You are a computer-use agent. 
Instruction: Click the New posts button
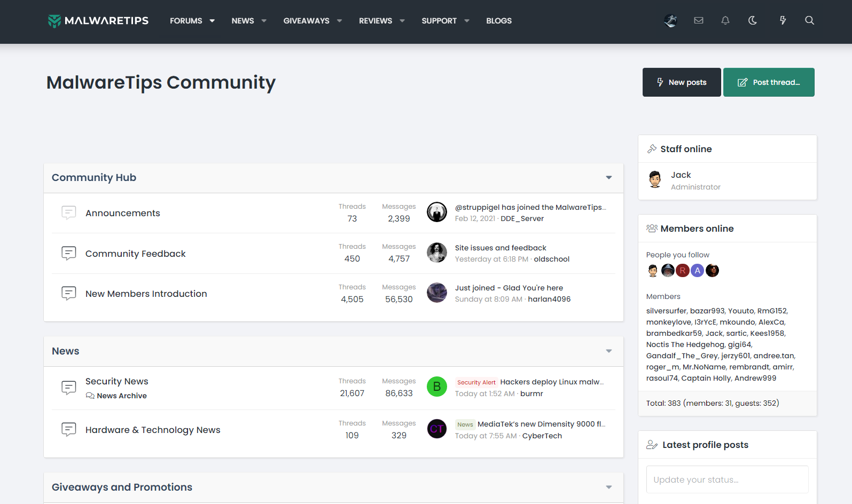click(681, 82)
